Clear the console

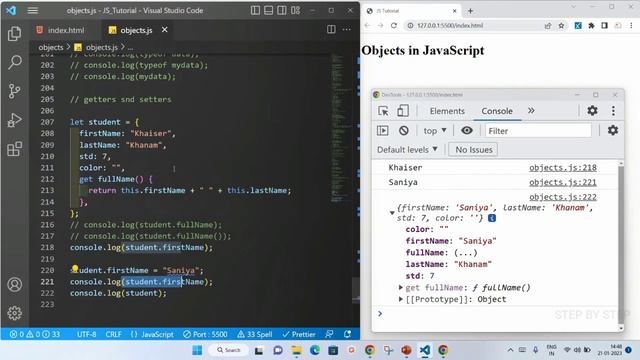(404, 130)
